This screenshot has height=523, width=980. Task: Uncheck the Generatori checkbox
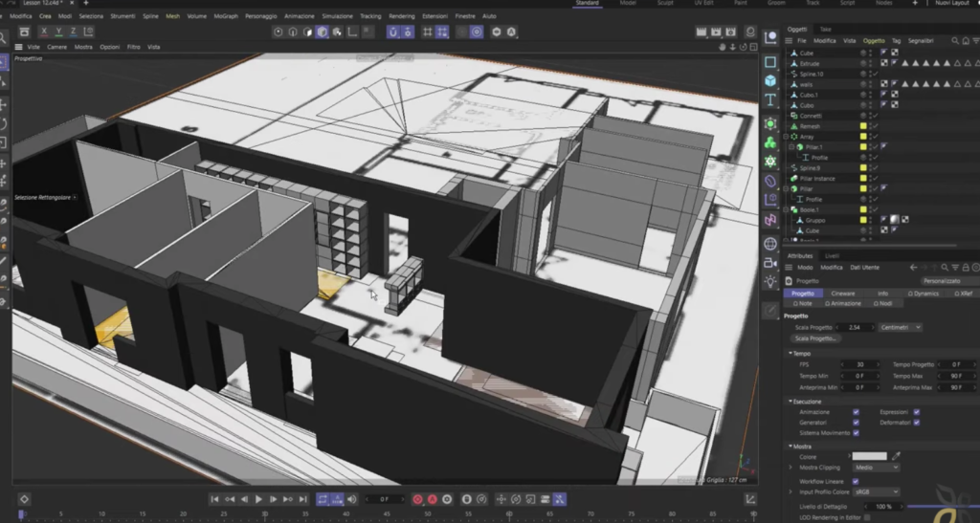click(x=856, y=423)
